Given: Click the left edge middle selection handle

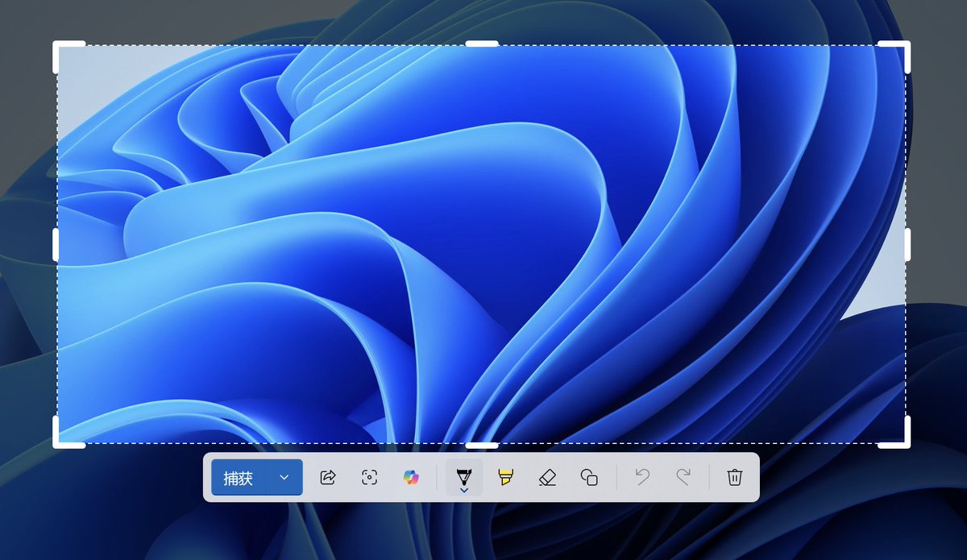Looking at the screenshot, I should tap(56, 244).
